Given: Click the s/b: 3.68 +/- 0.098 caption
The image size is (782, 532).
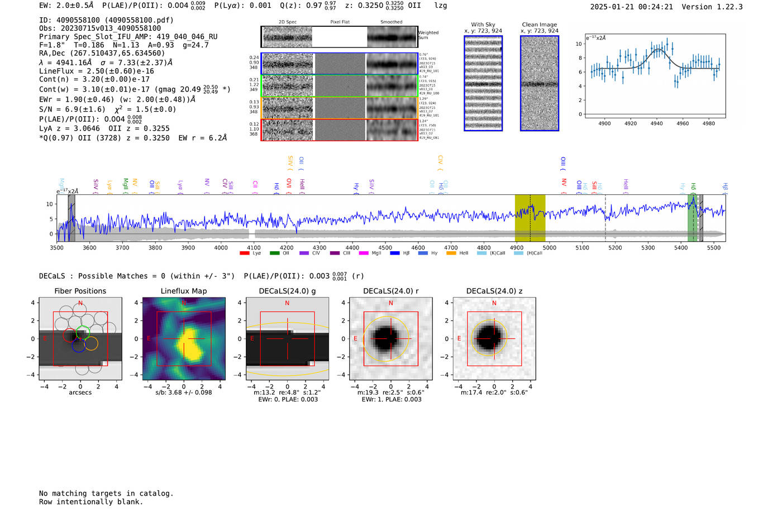Looking at the screenshot, I should (x=184, y=392).
